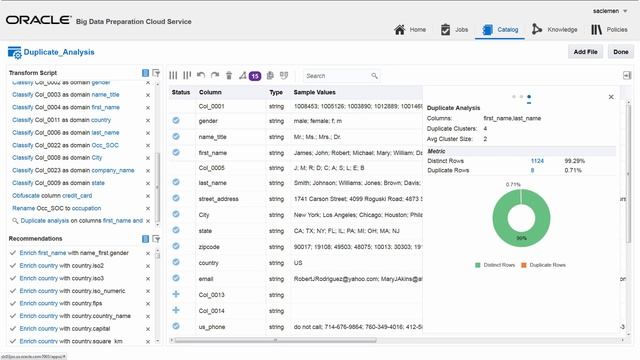The width and height of the screenshot is (640, 360).
Task: Remove Obfuscate column credit_card step
Action: (148, 196)
